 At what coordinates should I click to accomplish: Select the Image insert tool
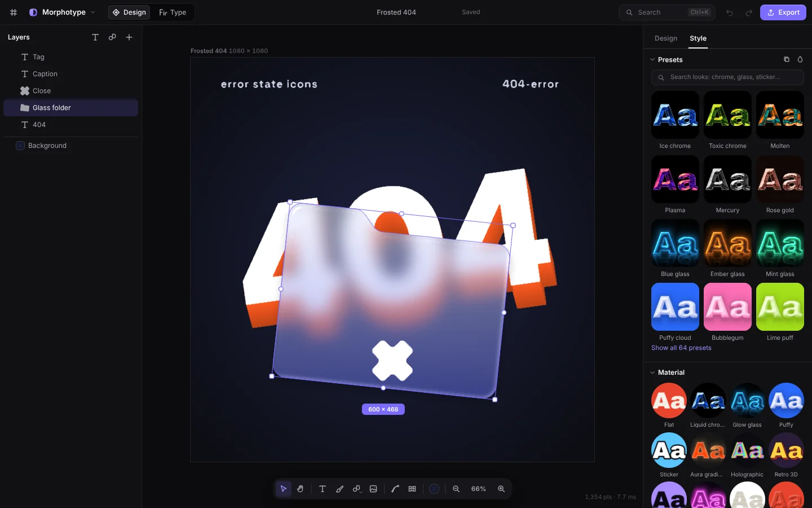[373, 489]
